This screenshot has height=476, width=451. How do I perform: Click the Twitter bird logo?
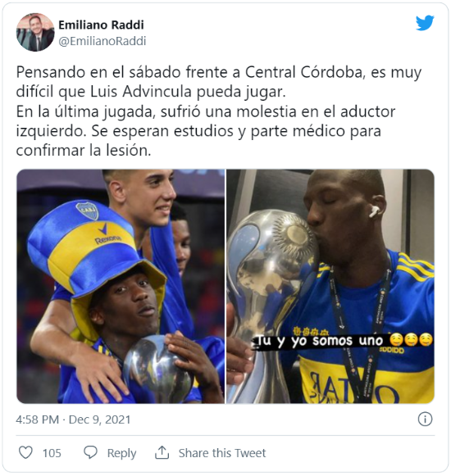425,23
